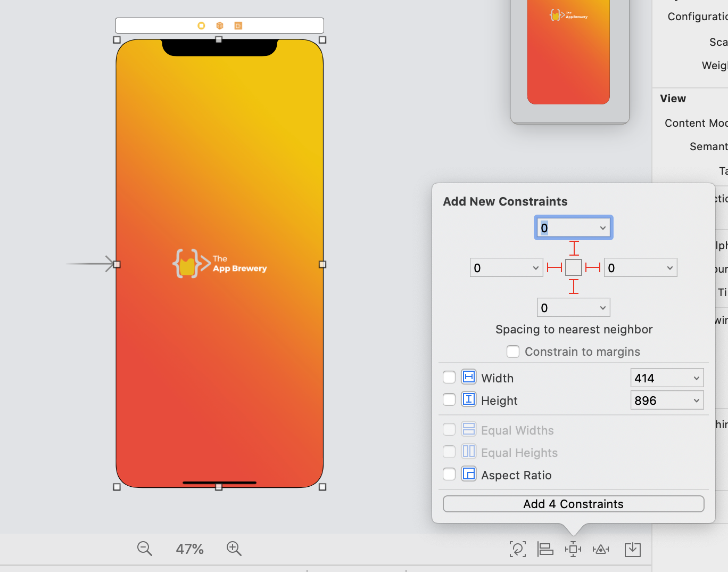
Task: Select the View Controller icon in scene dock
Action: (201, 26)
